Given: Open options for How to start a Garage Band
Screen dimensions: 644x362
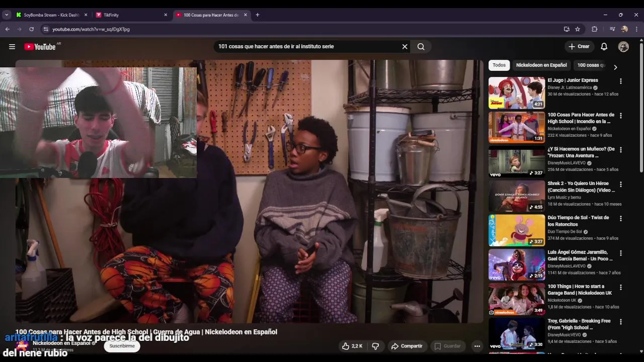Looking at the screenshot, I should (x=620, y=288).
